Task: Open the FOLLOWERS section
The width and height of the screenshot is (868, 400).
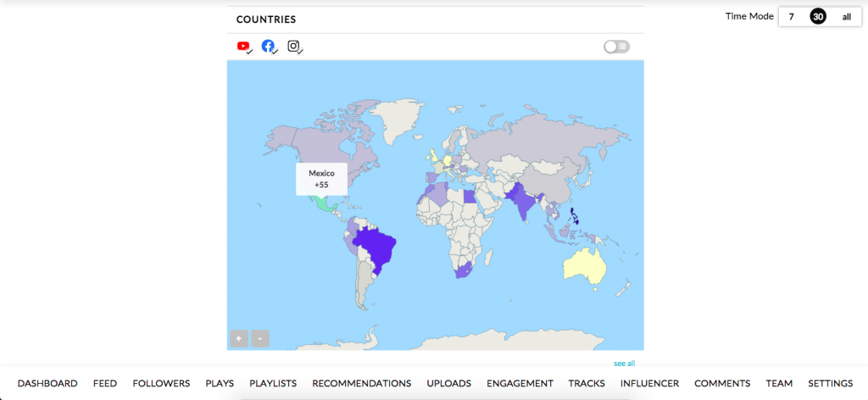Action: [x=161, y=383]
